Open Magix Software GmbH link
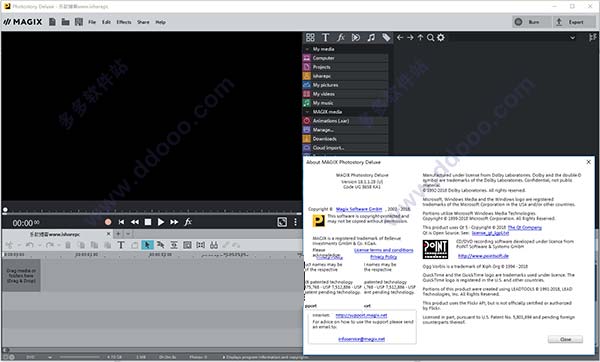 point(359,209)
